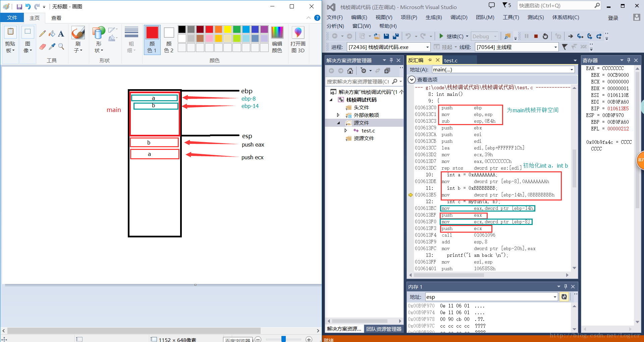This screenshot has height=342, width=644.
Task: Open the Edit colors button in Paint
Action: pos(277,40)
